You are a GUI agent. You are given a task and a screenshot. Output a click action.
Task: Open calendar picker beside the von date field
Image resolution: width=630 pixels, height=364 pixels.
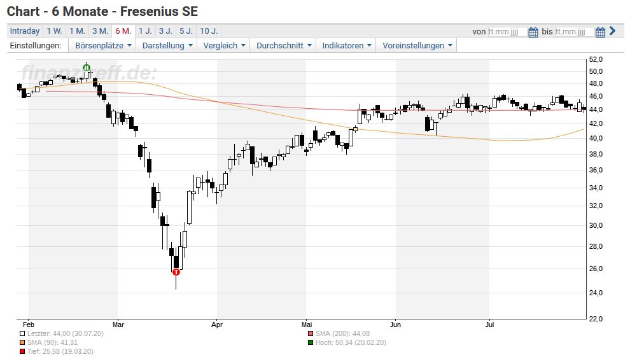click(x=533, y=32)
